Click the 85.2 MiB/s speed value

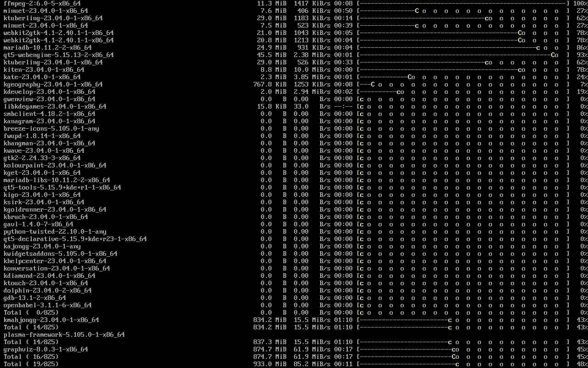tap(312, 364)
